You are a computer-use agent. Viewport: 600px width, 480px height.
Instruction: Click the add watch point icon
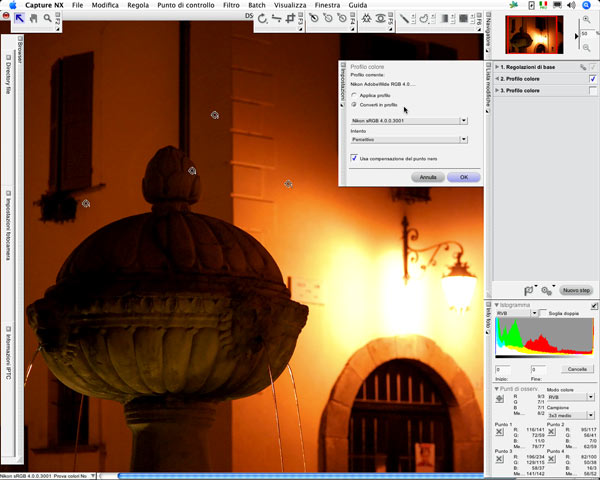[500, 399]
